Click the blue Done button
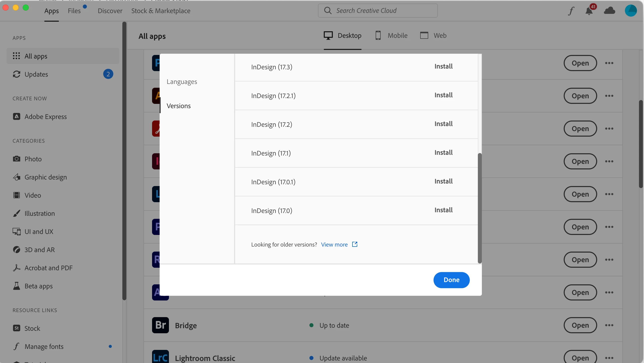Viewport: 644px width, 363px height. point(451,280)
